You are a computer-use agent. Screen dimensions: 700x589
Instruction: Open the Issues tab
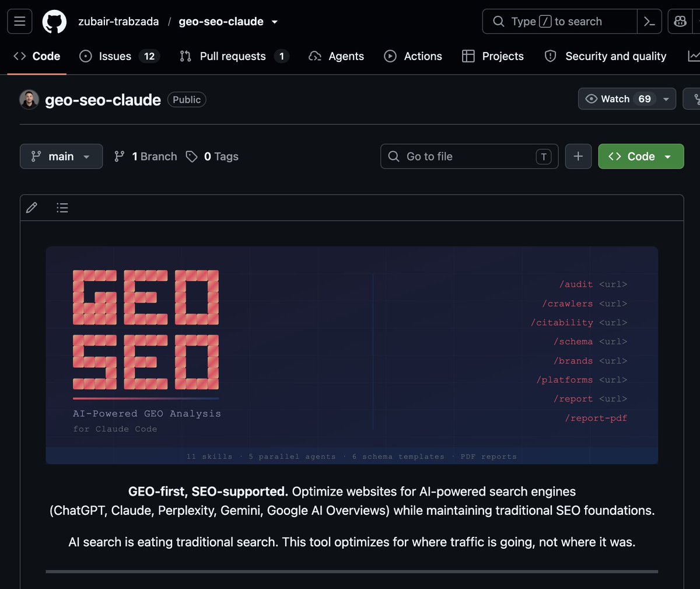[120, 56]
